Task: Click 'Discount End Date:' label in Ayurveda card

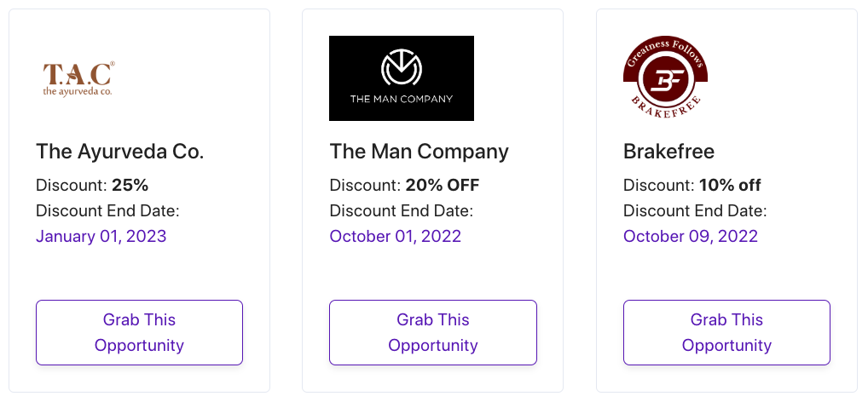Action: coord(108,210)
